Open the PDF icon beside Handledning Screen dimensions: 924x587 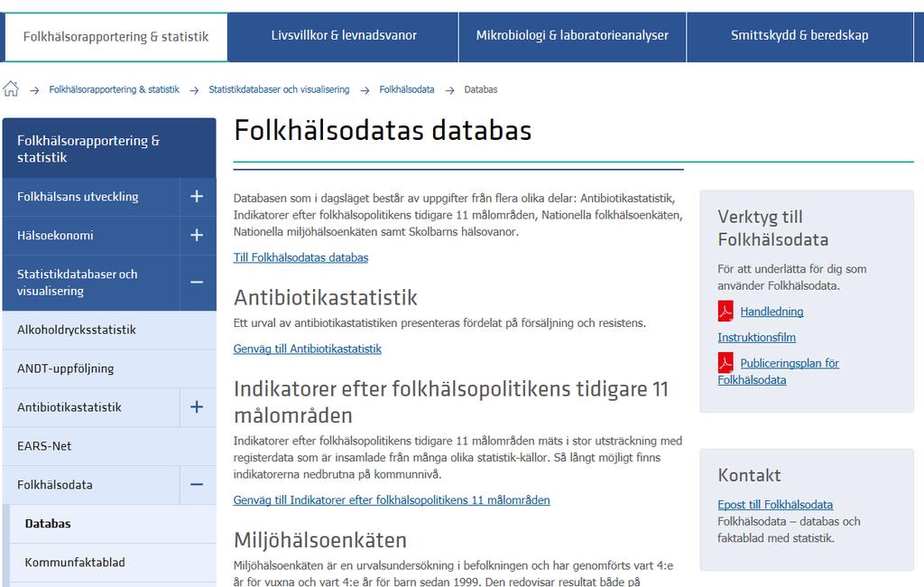point(725,311)
